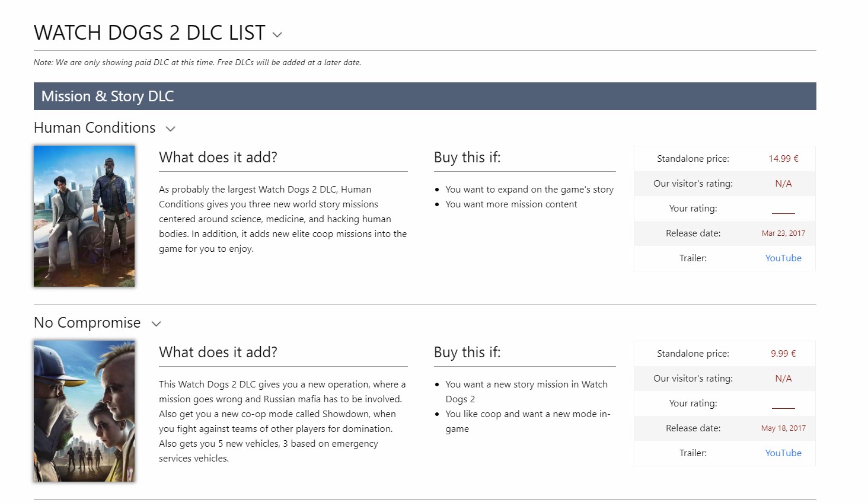This screenshot has height=503, width=868.
Task: Open the Human Conditions YouTube trailer link
Action: click(x=783, y=258)
